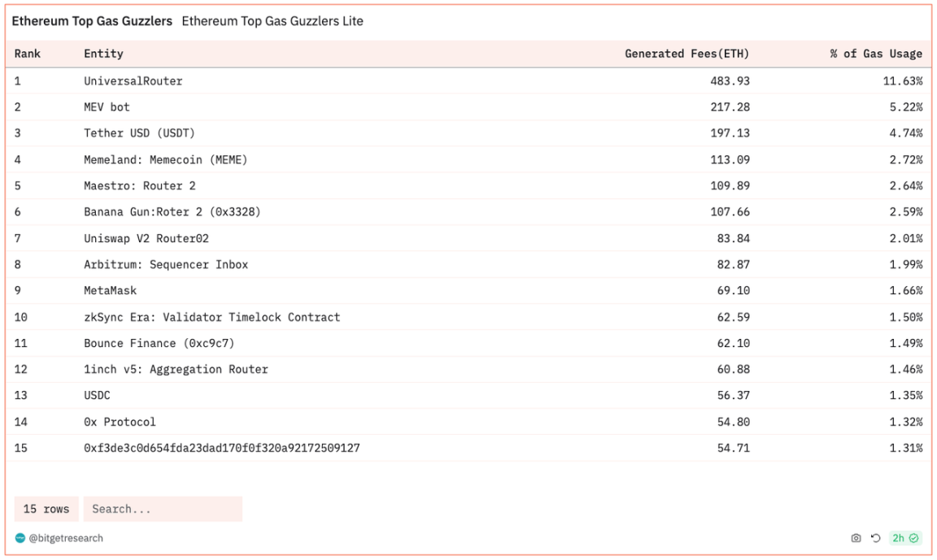
Task: Focus the Search... input field
Action: (x=163, y=509)
